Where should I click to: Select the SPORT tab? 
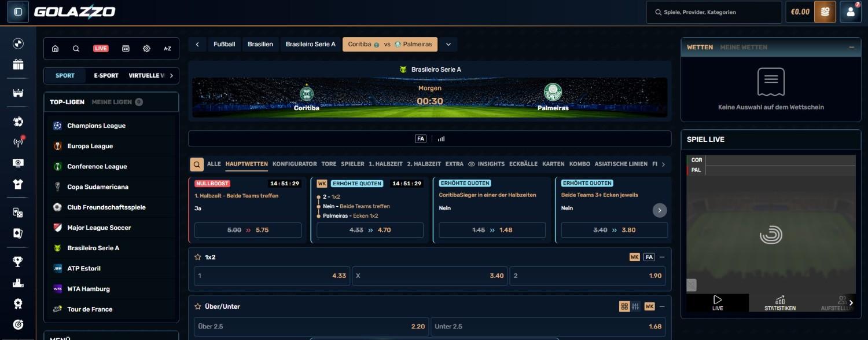coord(65,75)
